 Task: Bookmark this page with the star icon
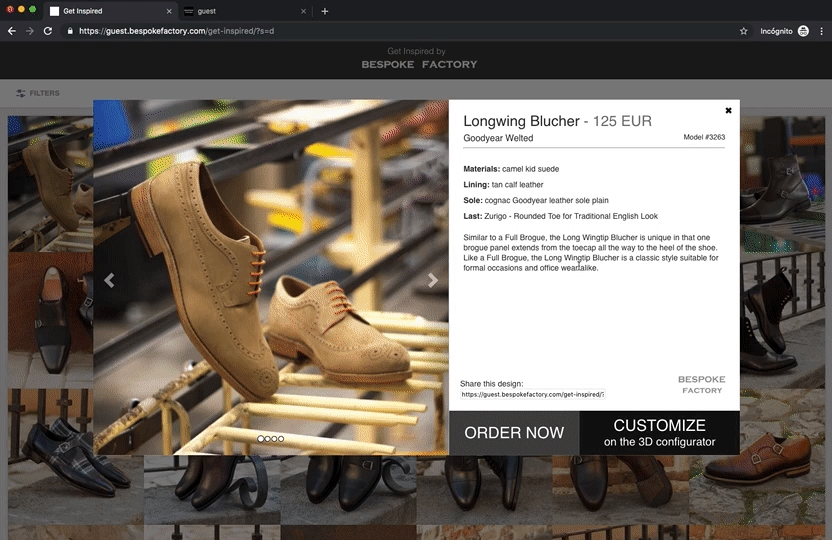[743, 31]
